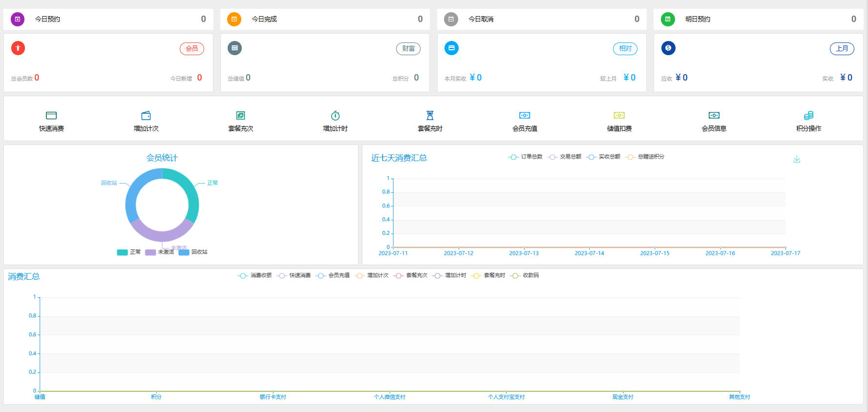Toggle 实收总额 series legend
The image size is (868, 412).
pyautogui.click(x=603, y=157)
